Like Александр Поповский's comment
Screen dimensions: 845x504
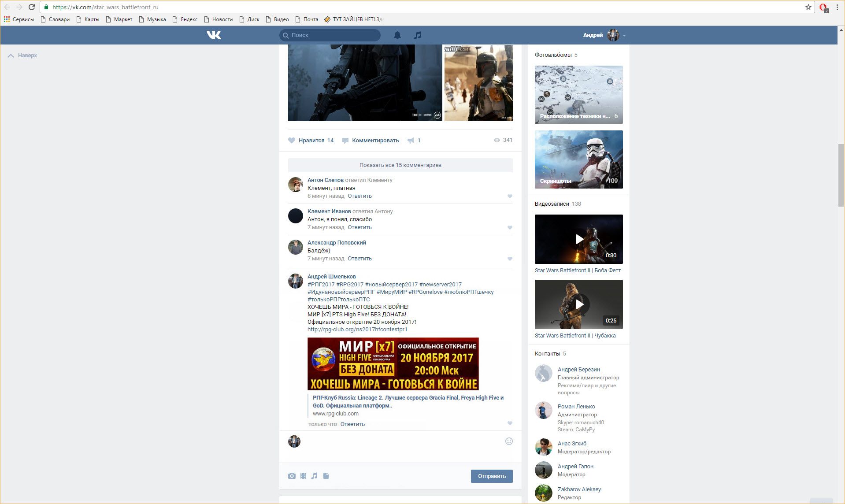510,259
